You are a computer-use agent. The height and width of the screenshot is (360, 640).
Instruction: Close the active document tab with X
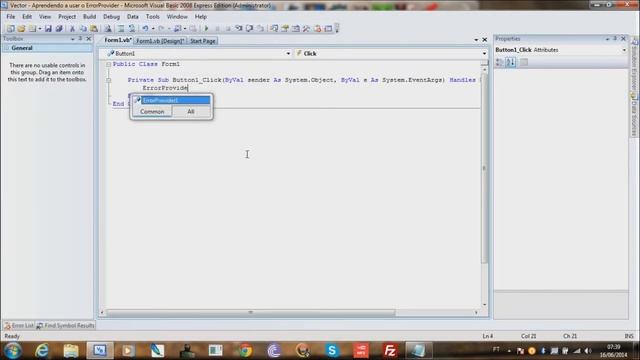click(x=484, y=40)
